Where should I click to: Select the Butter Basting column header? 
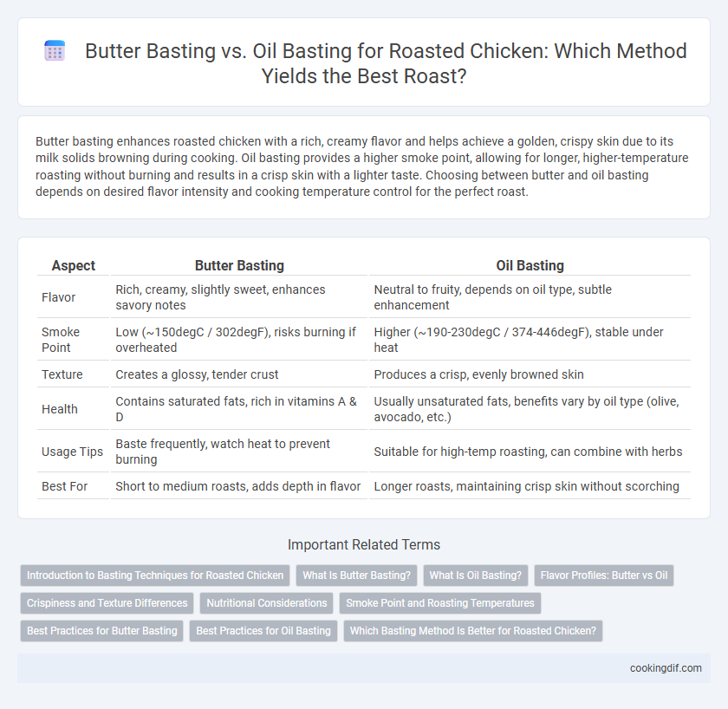[x=239, y=265]
